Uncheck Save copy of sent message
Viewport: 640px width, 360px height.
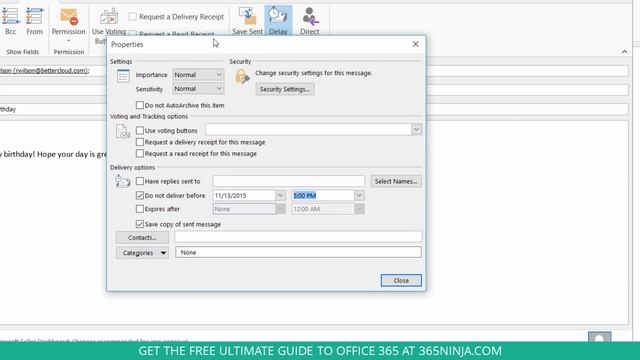click(x=140, y=224)
